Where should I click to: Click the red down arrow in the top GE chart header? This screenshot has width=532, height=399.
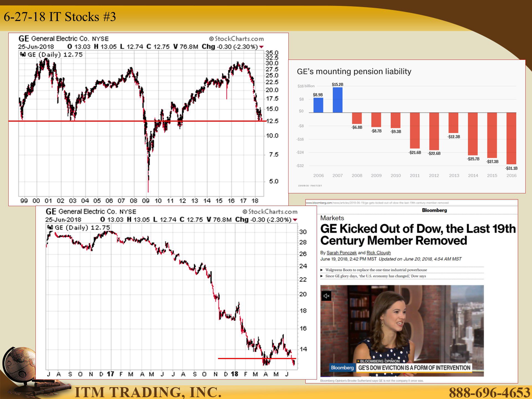[x=261, y=47]
